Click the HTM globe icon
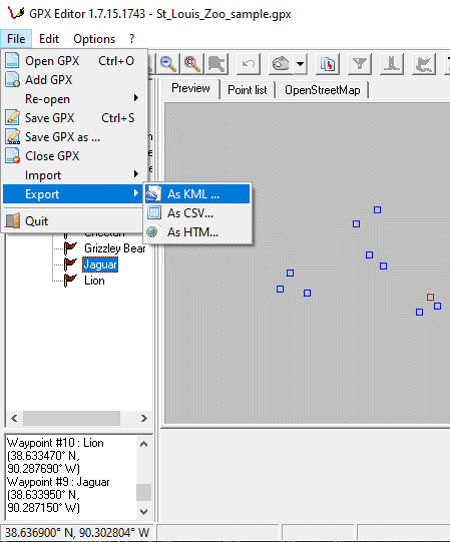This screenshot has width=450, height=542. pos(152,232)
